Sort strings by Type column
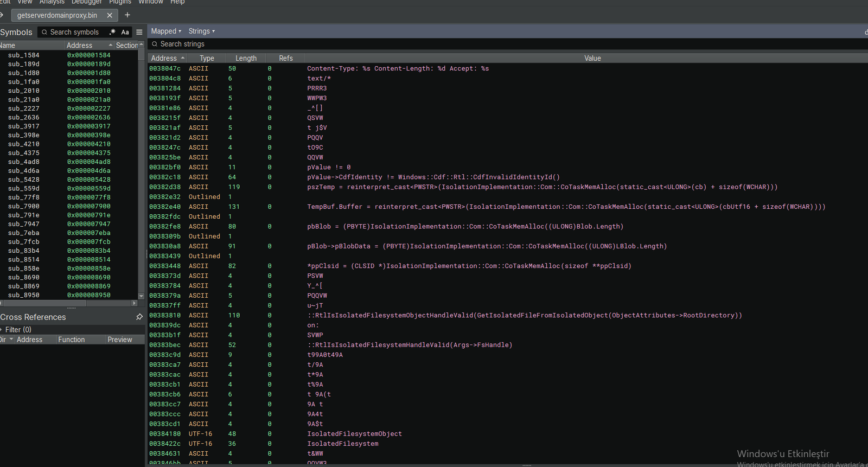Screen dimensions: 868x467 click(207, 58)
